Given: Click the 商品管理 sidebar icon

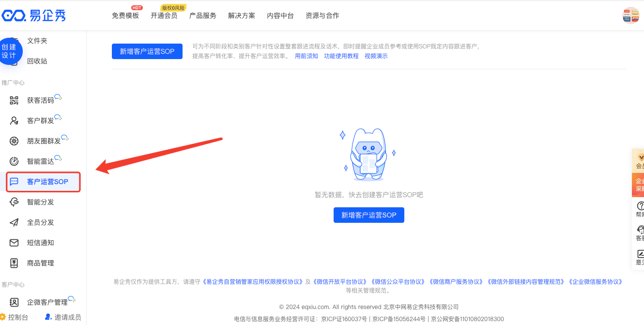Looking at the screenshot, I should [14, 263].
